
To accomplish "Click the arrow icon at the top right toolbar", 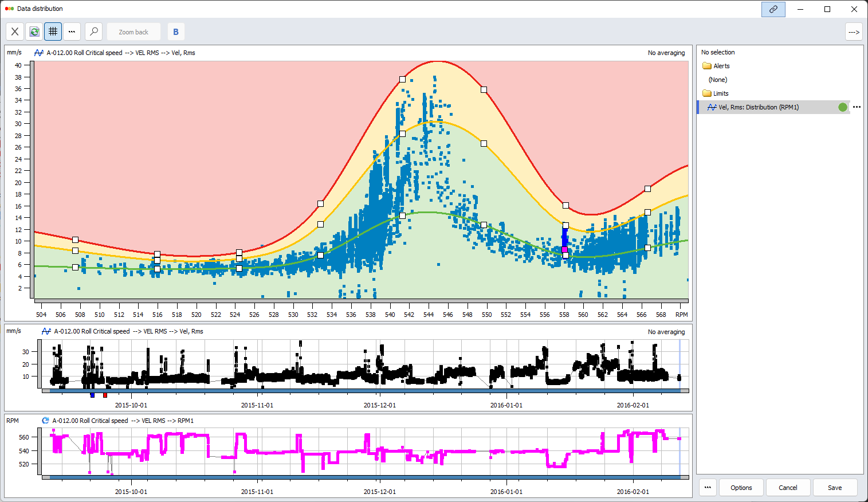I will point(853,32).
